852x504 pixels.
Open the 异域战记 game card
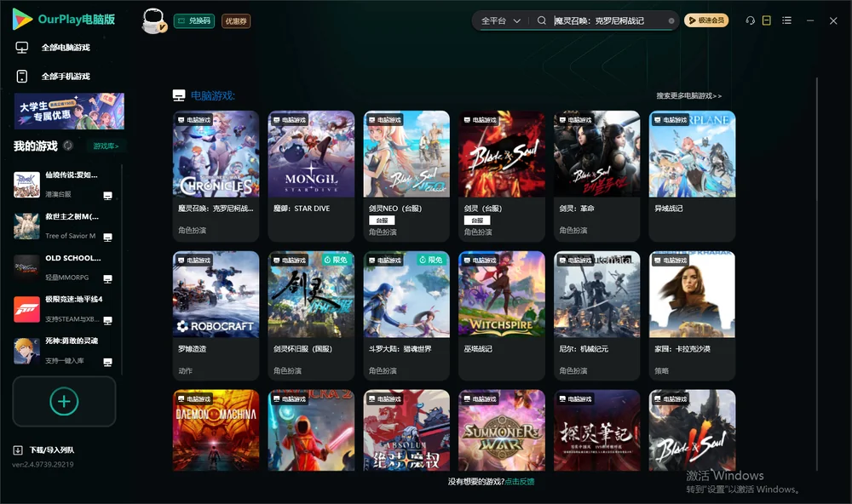[x=692, y=176]
